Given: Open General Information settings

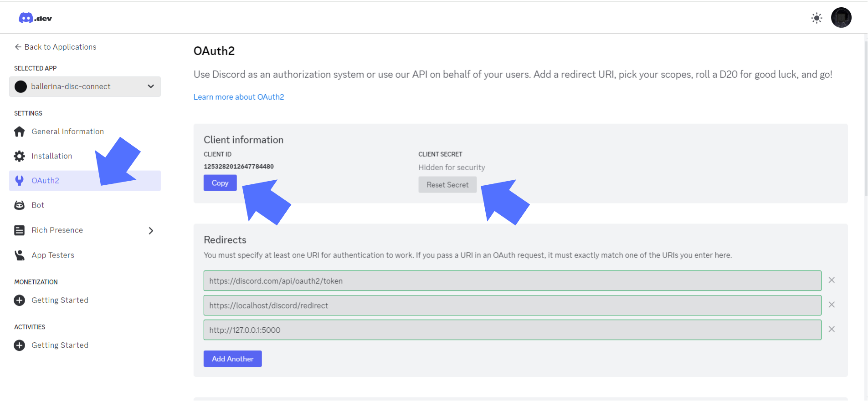Looking at the screenshot, I should (x=67, y=132).
